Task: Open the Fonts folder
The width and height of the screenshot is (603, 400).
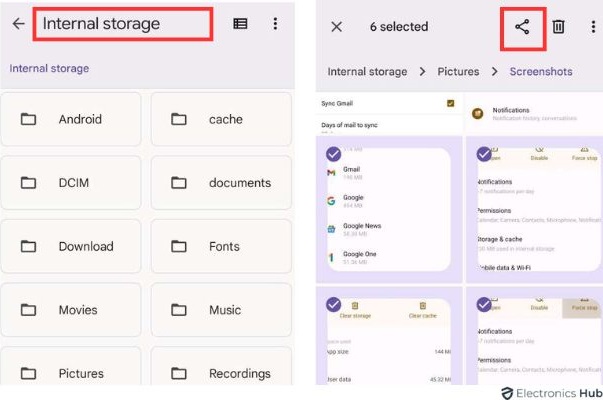Action: coord(221,246)
